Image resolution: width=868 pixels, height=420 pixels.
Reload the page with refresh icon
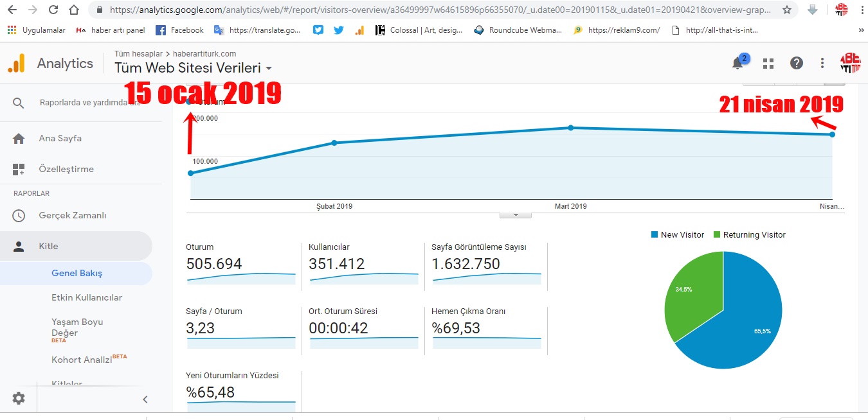pos(53,10)
